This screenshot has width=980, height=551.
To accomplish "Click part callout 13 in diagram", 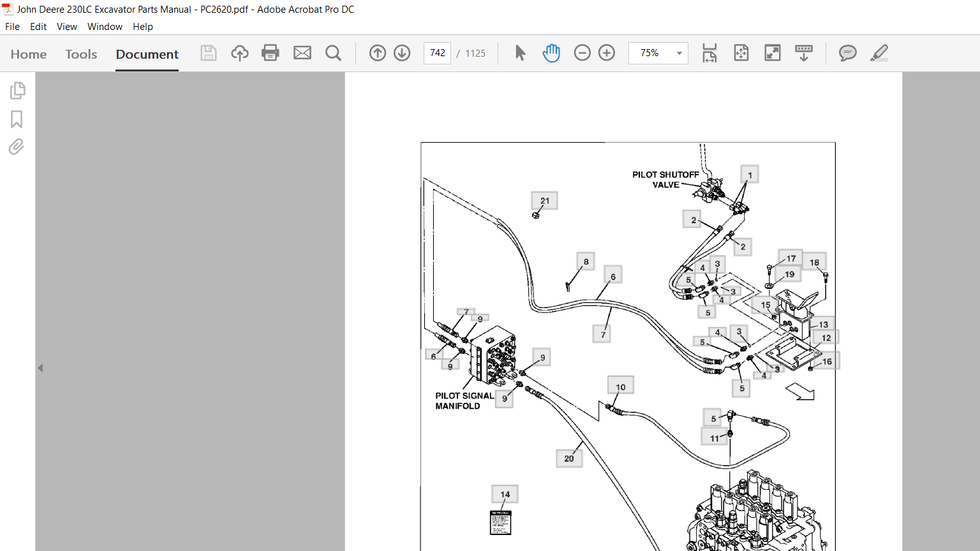I will tap(823, 325).
